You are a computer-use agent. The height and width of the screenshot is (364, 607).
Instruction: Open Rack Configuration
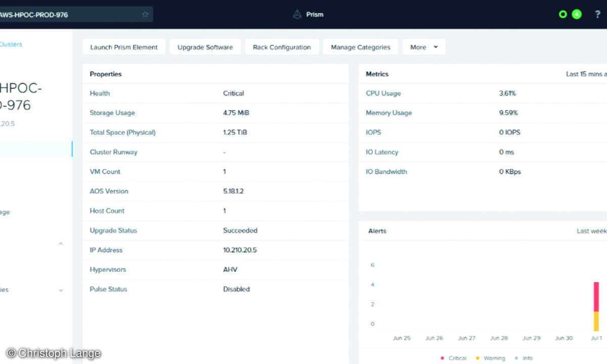(282, 47)
